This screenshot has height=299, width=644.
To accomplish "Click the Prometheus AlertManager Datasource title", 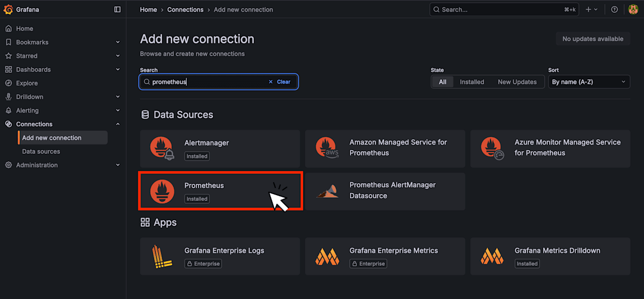I will [x=393, y=190].
